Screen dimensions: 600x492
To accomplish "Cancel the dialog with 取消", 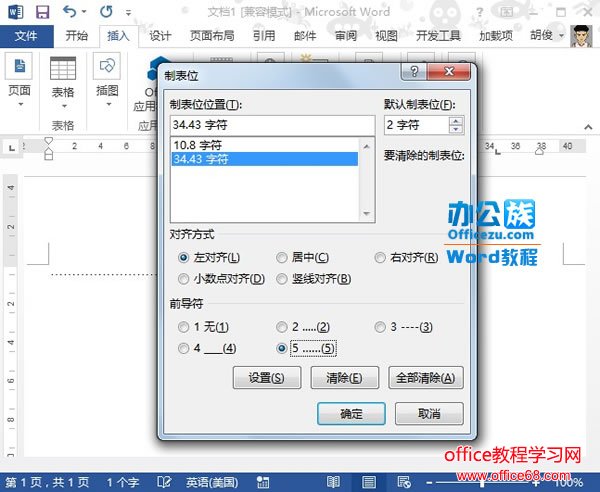I will [x=429, y=414].
